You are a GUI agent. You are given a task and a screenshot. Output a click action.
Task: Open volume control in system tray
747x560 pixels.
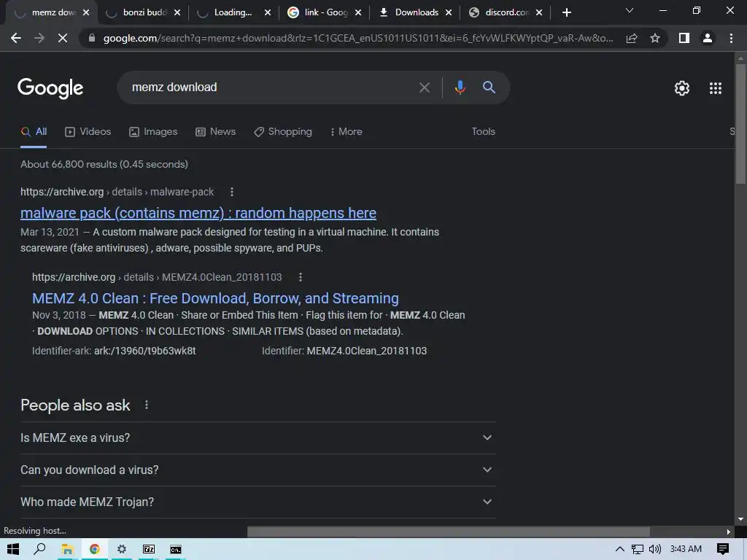655,550
